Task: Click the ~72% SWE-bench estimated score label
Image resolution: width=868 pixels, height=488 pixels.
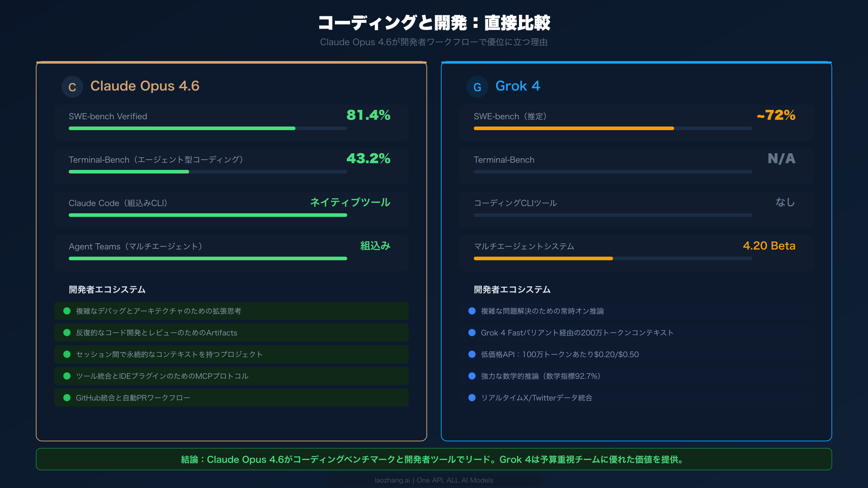Action: coord(776,116)
